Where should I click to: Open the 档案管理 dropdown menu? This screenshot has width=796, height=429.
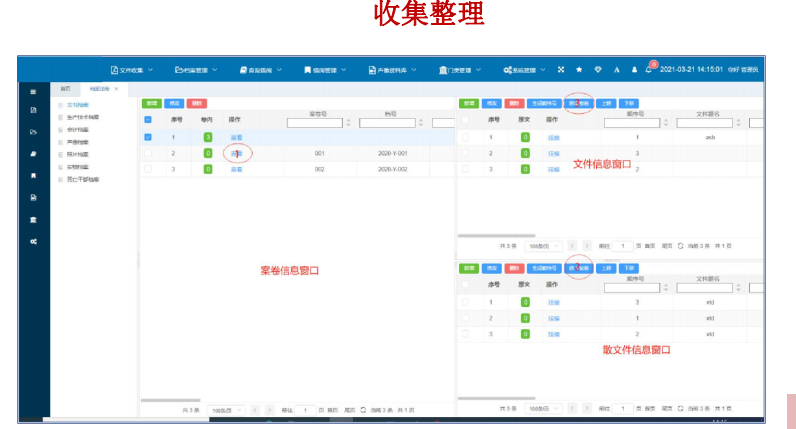tap(196, 70)
